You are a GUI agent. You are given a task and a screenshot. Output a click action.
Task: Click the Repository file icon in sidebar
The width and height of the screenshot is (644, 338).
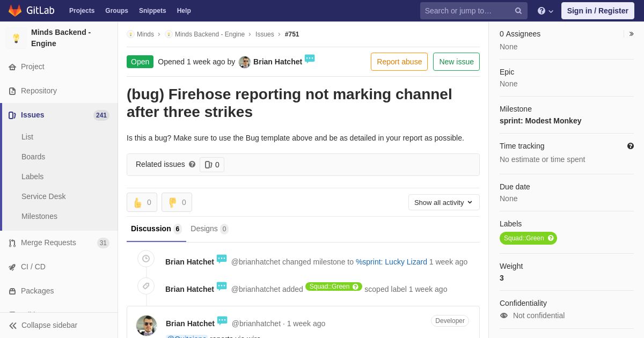12,91
